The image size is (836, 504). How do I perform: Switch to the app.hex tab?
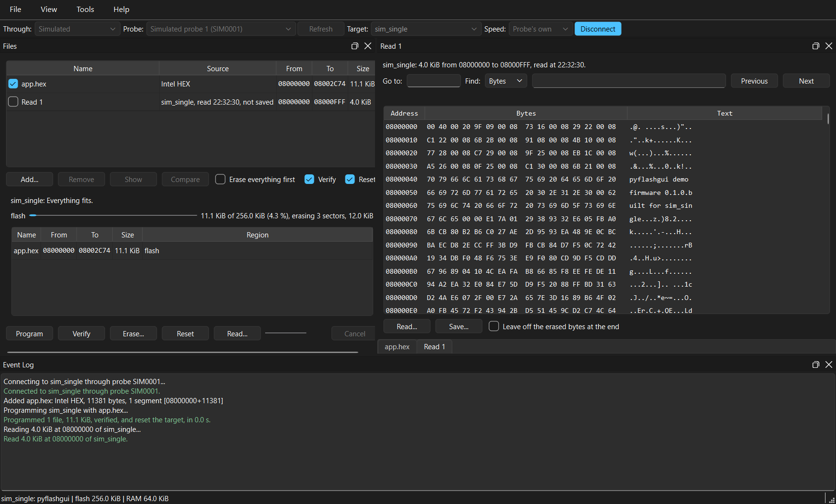coord(397,347)
